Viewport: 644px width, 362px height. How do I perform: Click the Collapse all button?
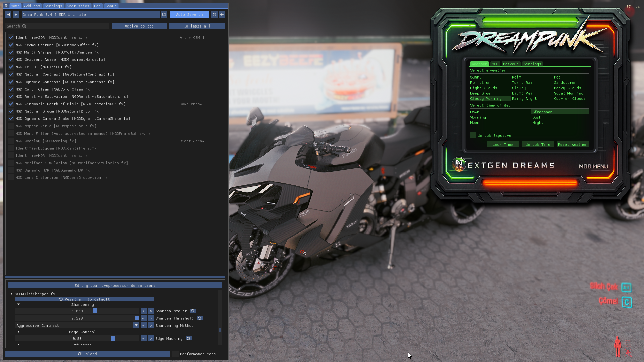pos(197,26)
